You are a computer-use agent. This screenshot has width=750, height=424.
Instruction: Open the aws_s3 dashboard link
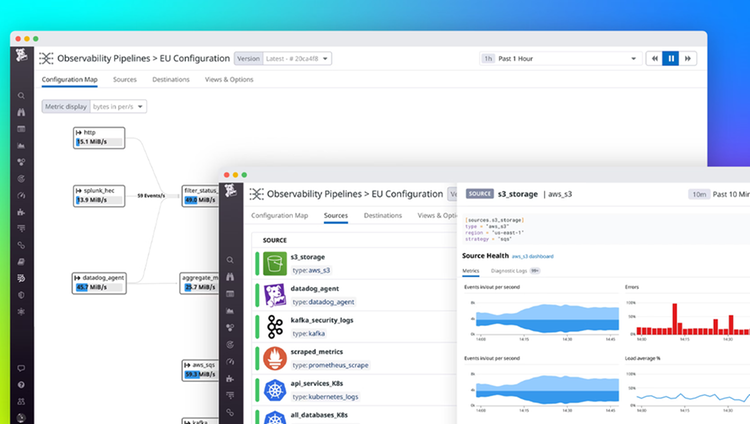(x=532, y=257)
